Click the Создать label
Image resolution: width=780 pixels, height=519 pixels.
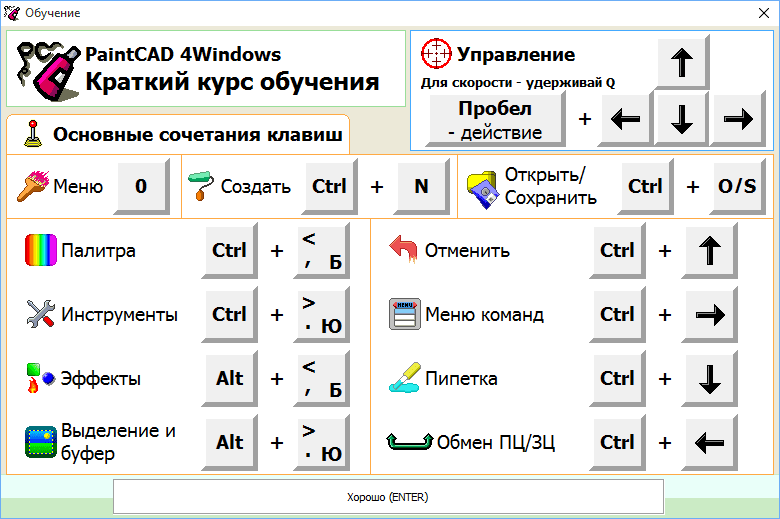pyautogui.click(x=256, y=186)
